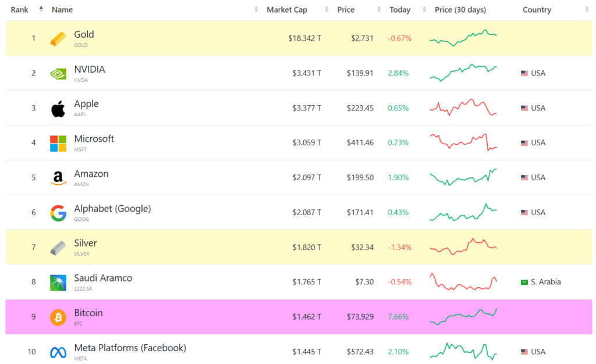Open the Bitcoin asset link

pyautogui.click(x=88, y=313)
